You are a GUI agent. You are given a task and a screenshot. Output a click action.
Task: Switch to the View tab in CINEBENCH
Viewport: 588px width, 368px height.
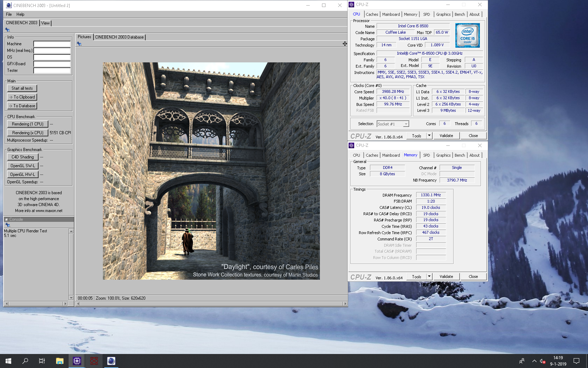click(45, 23)
